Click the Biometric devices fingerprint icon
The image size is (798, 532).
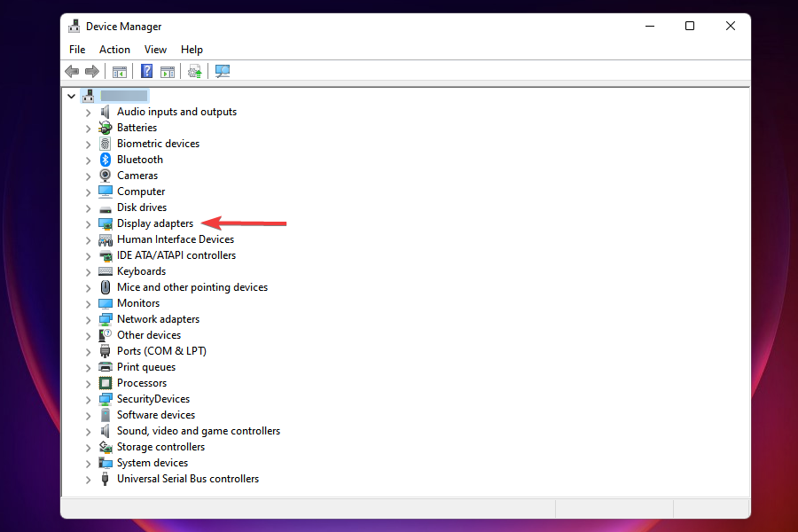point(106,144)
